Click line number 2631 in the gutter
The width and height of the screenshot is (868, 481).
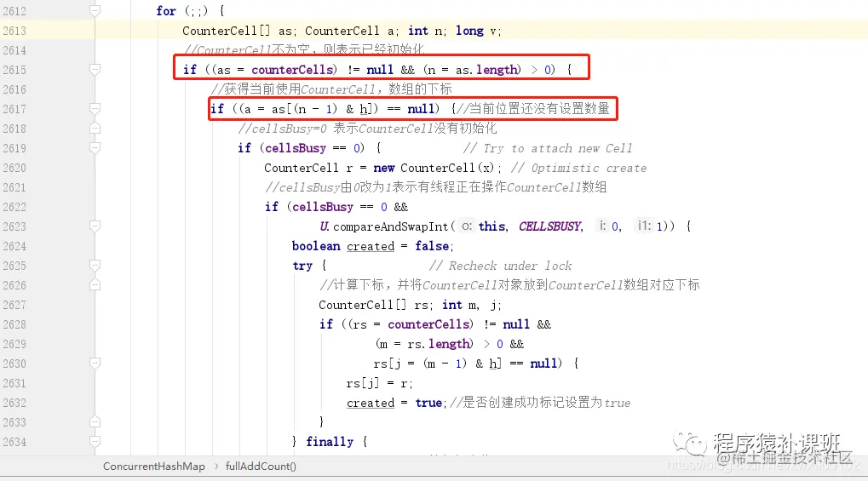point(14,383)
